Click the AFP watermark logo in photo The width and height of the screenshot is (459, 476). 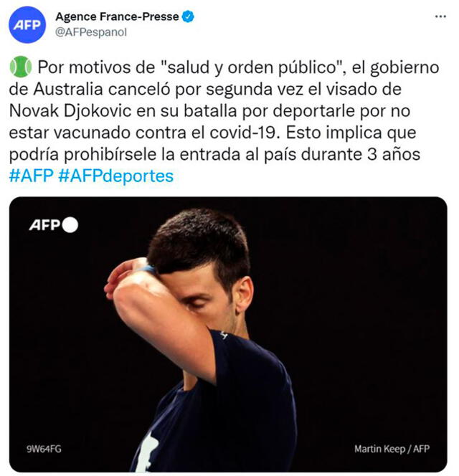point(45,225)
